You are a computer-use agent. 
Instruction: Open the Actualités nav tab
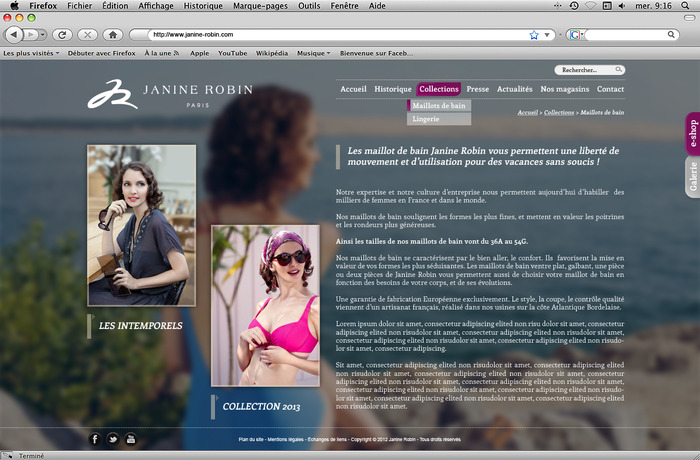(515, 89)
